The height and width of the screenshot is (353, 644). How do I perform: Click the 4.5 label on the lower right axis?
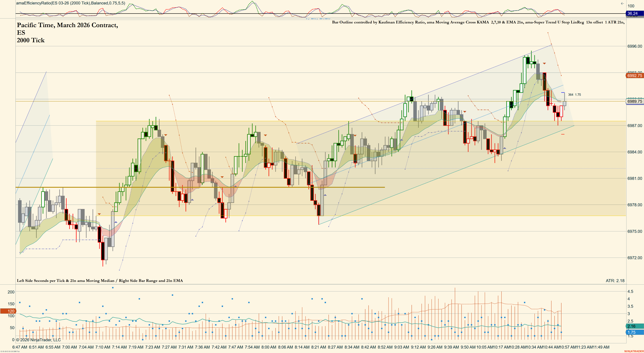(x=630, y=292)
